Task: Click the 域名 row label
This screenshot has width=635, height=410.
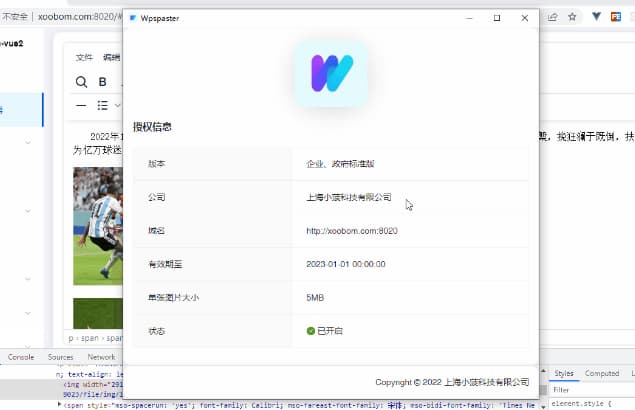Action: click(156, 231)
